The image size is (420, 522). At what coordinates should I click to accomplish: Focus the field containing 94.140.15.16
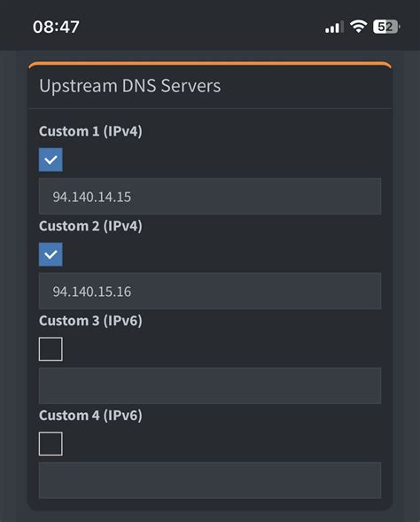click(x=210, y=291)
